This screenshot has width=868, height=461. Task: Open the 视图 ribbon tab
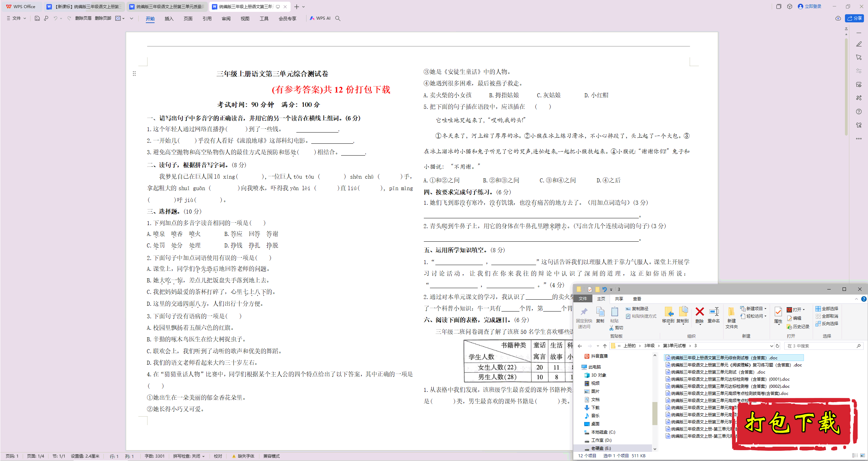(245, 19)
